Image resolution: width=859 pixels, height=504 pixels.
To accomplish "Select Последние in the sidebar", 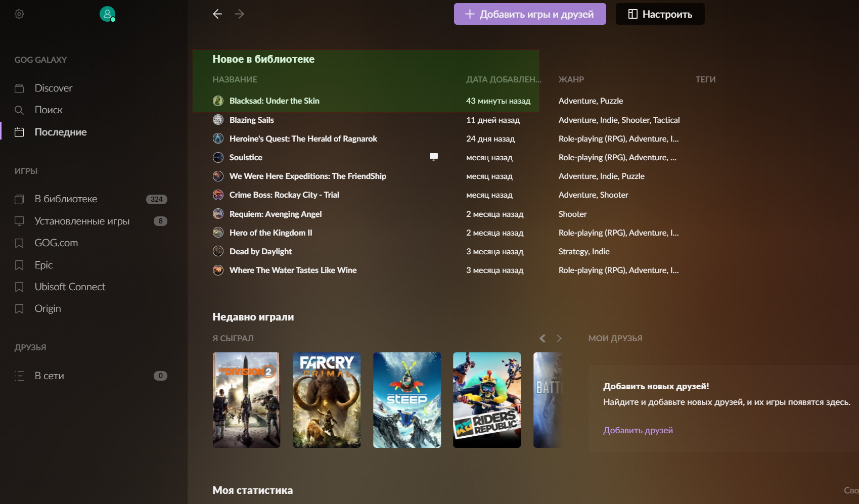I will [61, 132].
